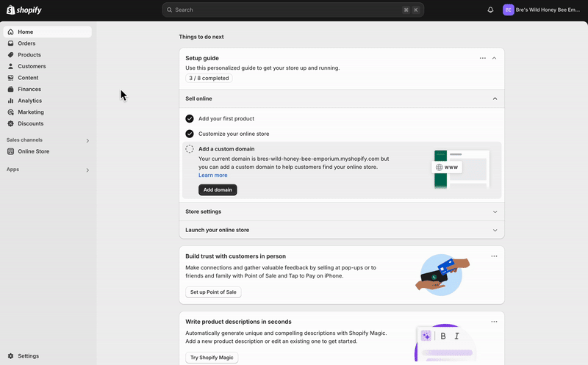Click the Content icon in sidebar
Image resolution: width=588 pixels, height=365 pixels.
pyautogui.click(x=11, y=78)
